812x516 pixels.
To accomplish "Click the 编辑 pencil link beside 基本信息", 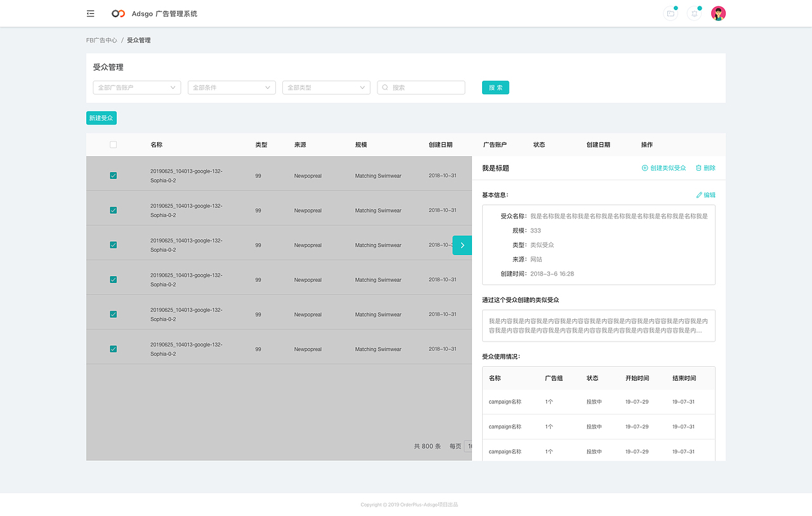I will pos(706,195).
